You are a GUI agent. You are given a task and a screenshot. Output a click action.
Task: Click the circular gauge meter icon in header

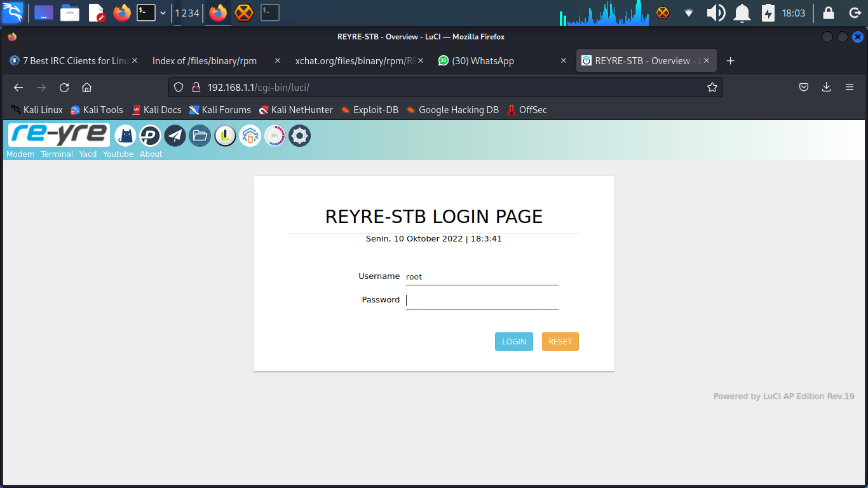[275, 135]
